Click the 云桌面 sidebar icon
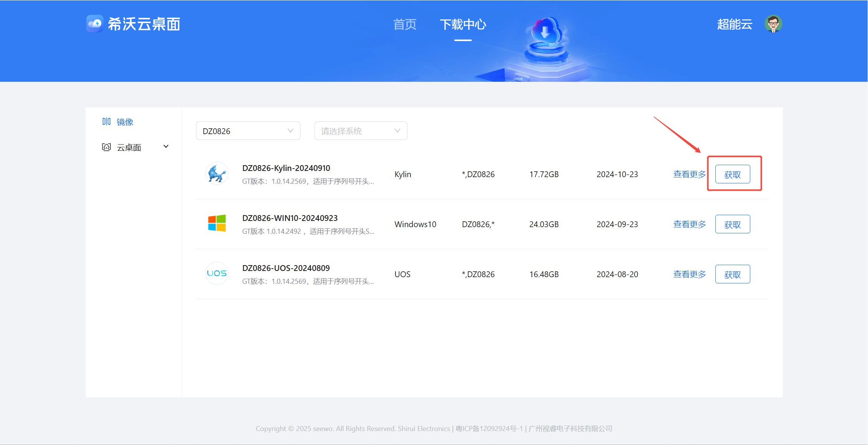The width and height of the screenshot is (868, 445). pyautogui.click(x=107, y=147)
